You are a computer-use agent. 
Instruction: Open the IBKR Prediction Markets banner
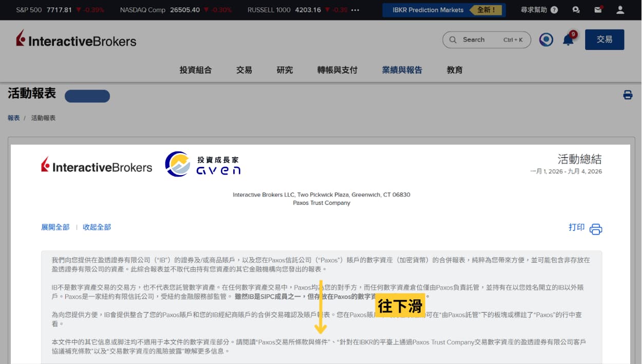(444, 10)
